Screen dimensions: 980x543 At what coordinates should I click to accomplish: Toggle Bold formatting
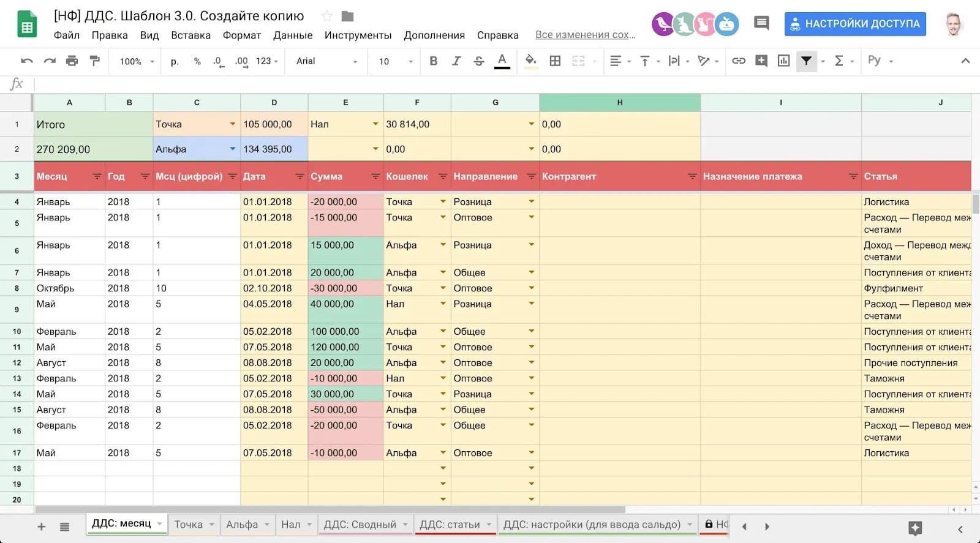click(433, 61)
